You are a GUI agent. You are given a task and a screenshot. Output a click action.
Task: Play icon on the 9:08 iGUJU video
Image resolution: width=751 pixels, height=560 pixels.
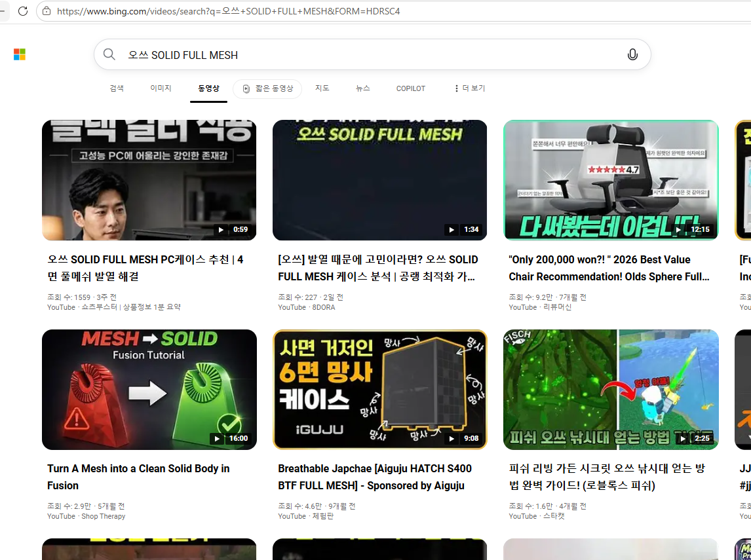pyautogui.click(x=452, y=438)
